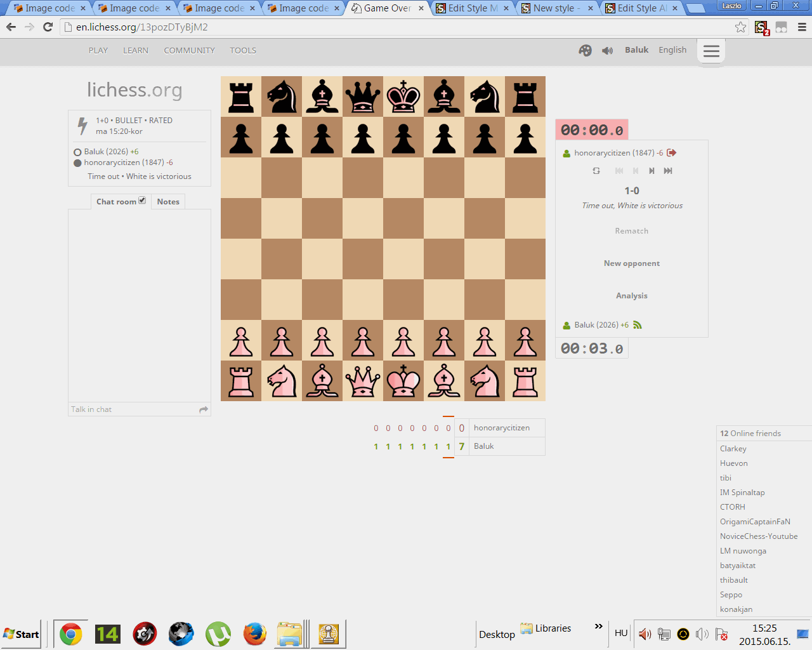Select the black queen piece

coord(363,96)
